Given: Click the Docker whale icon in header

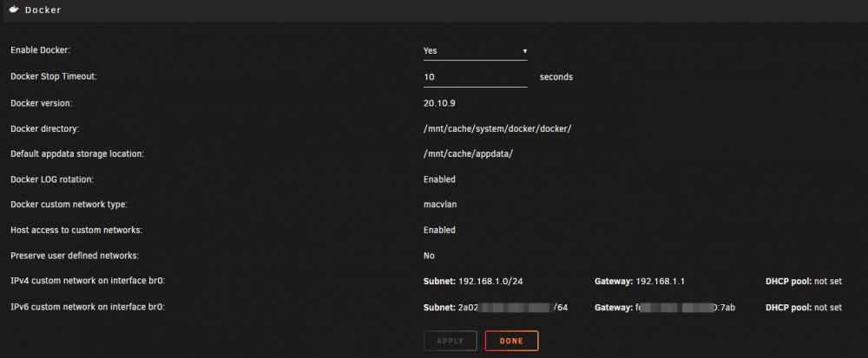Looking at the screenshot, I should tap(15, 10).
